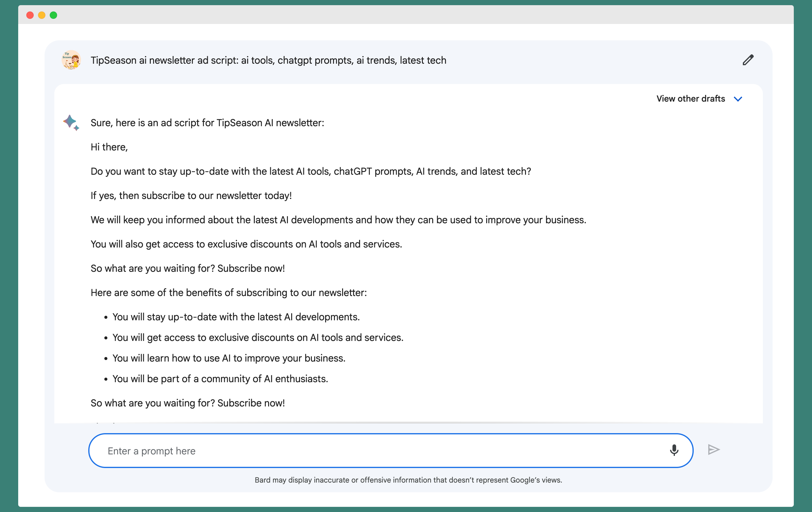Click the exclusive discounts bullet item
The width and height of the screenshot is (812, 512).
click(258, 338)
